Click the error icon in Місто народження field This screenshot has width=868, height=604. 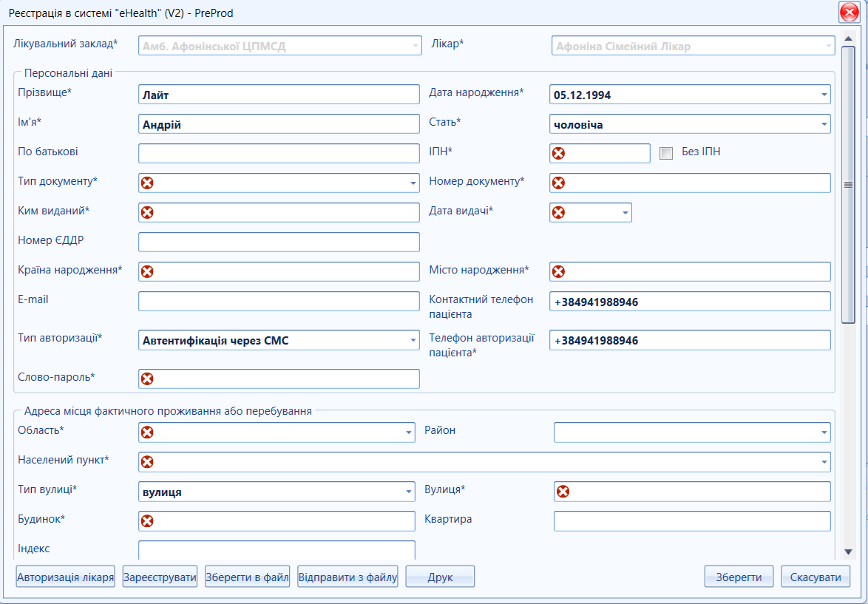click(x=558, y=271)
